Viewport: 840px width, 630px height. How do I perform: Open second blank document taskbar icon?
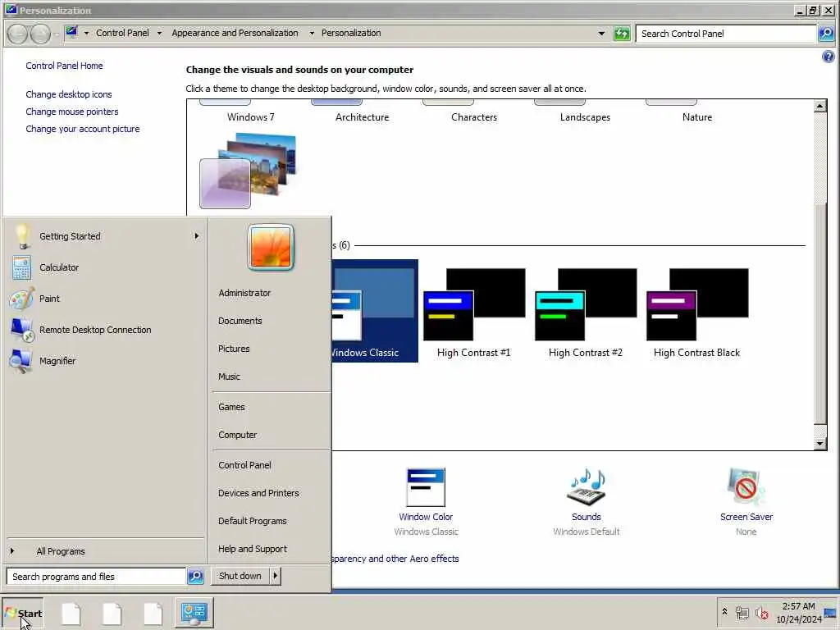(x=112, y=614)
